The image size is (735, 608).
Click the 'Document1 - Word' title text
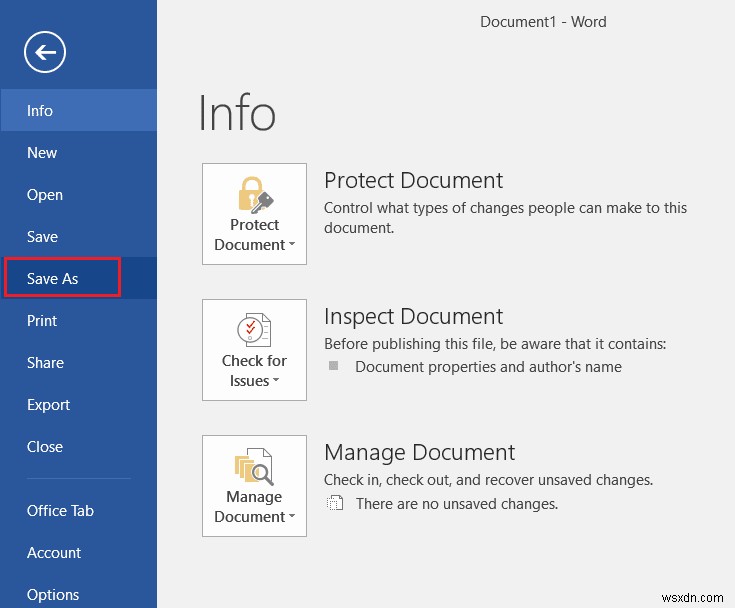[x=543, y=22]
